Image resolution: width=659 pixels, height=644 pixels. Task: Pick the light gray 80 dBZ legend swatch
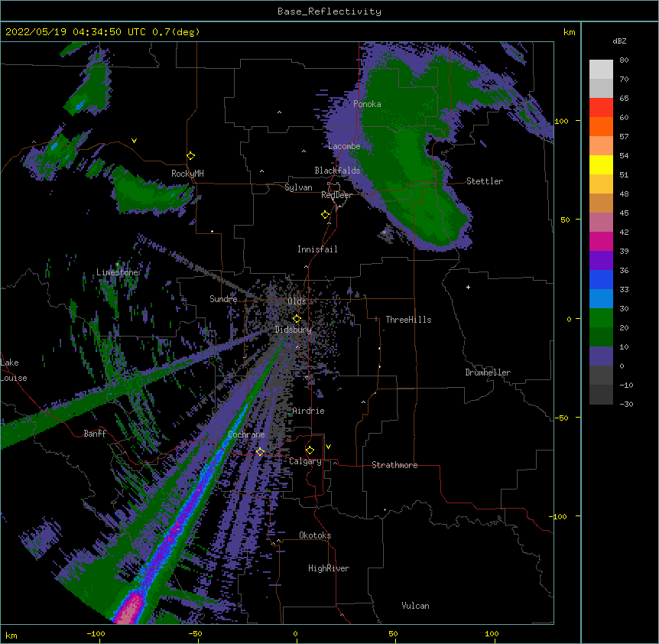click(x=601, y=70)
